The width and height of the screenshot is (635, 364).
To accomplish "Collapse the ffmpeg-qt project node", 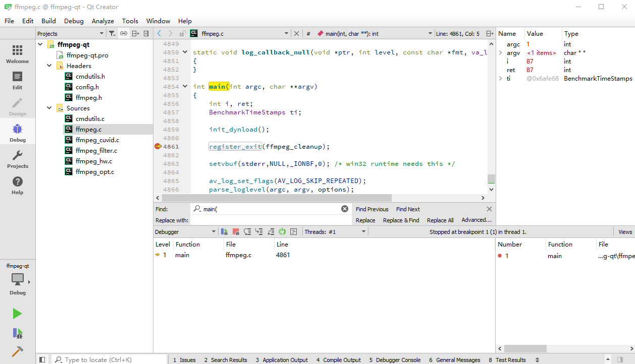I will (x=41, y=44).
